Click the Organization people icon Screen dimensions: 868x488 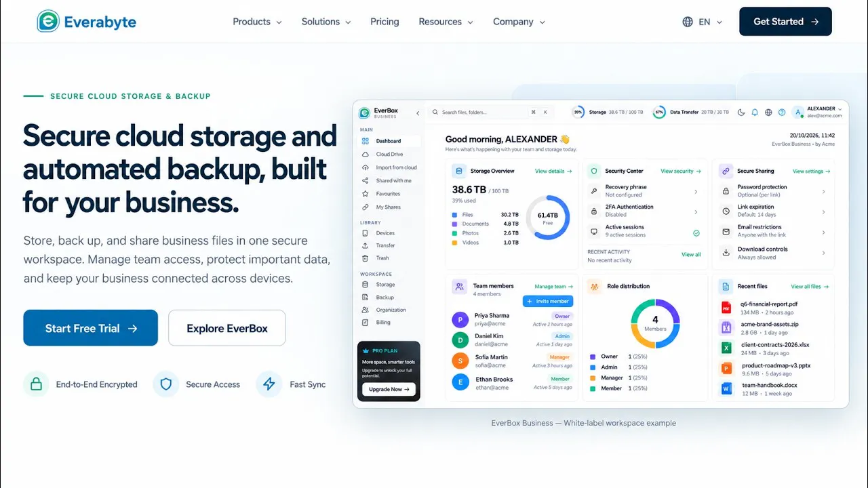366,310
